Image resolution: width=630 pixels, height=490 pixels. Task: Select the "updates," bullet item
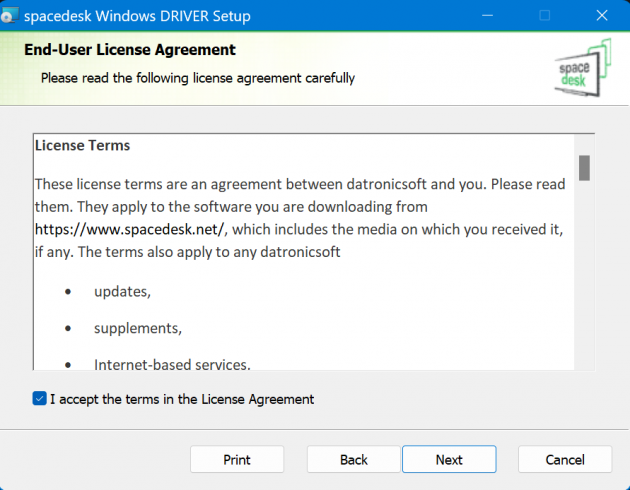tap(123, 291)
